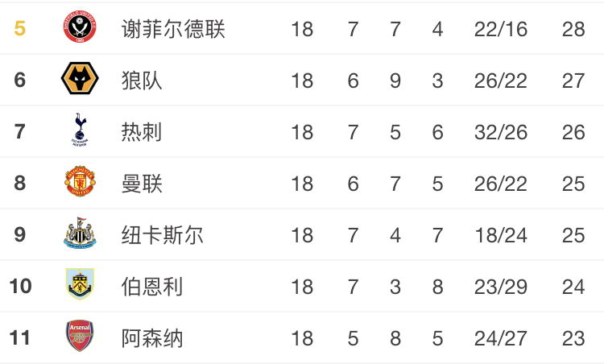This screenshot has width=604, height=364.
Task: Select team name 伯恩利
Action: point(151,287)
